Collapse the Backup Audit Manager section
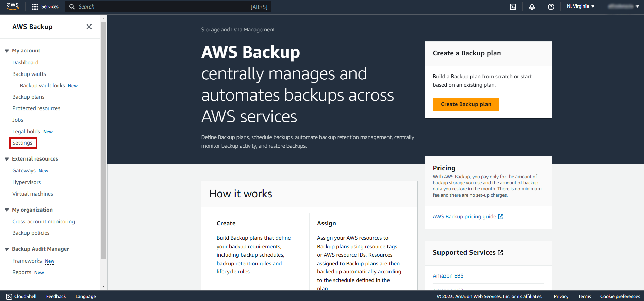Viewport: 644px width, 301px height. [7, 249]
